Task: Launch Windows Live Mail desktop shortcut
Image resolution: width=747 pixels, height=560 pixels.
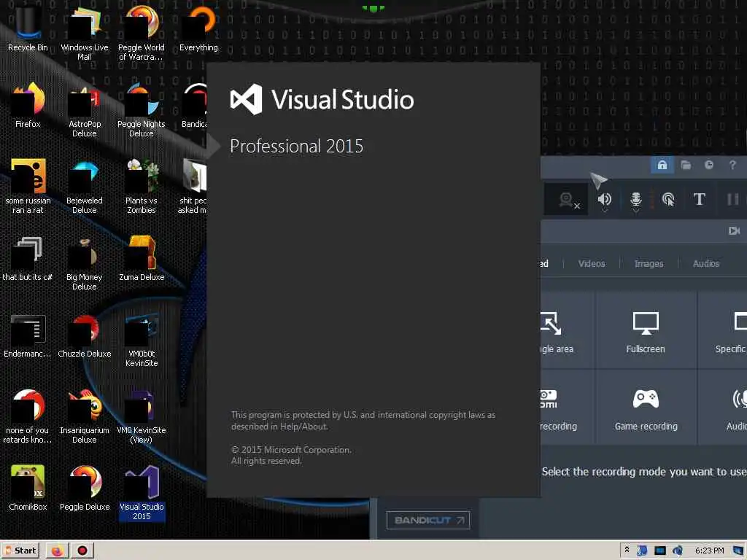Action: tap(85, 32)
